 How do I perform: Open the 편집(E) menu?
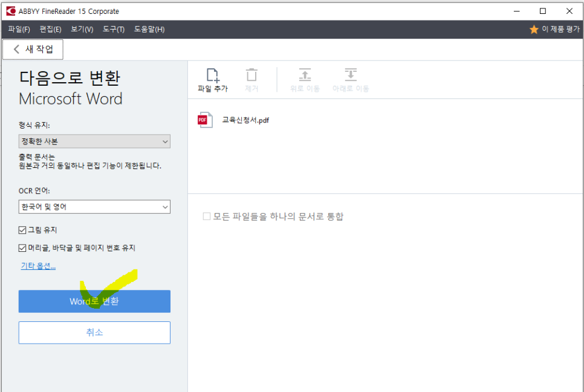[50, 30]
